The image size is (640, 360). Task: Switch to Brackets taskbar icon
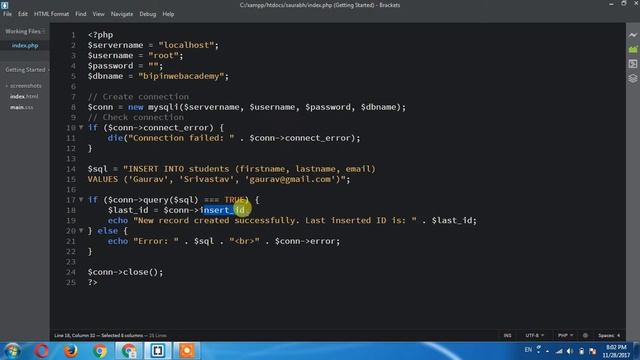[x=158, y=351]
